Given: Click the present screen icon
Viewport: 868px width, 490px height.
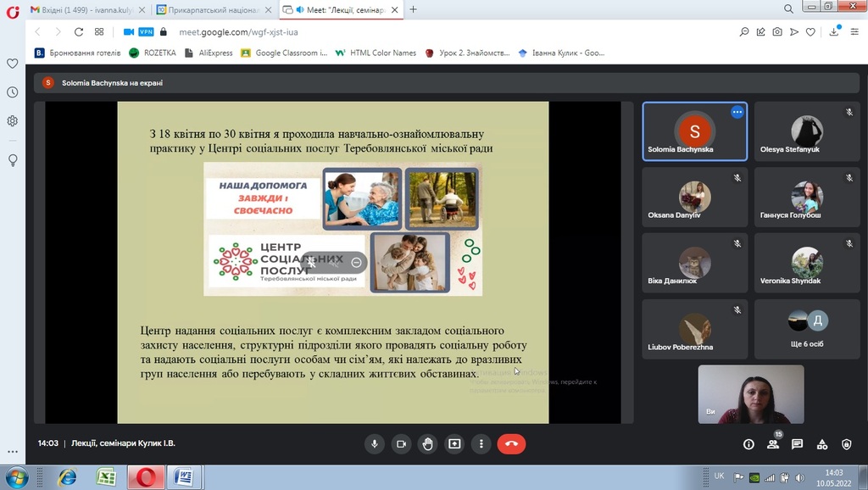Looking at the screenshot, I should click(x=454, y=443).
